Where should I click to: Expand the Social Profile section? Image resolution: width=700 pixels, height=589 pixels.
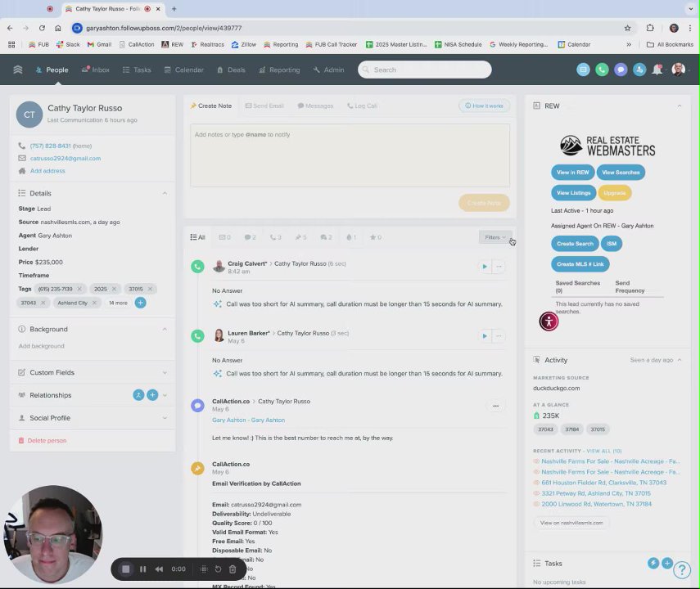coord(165,418)
